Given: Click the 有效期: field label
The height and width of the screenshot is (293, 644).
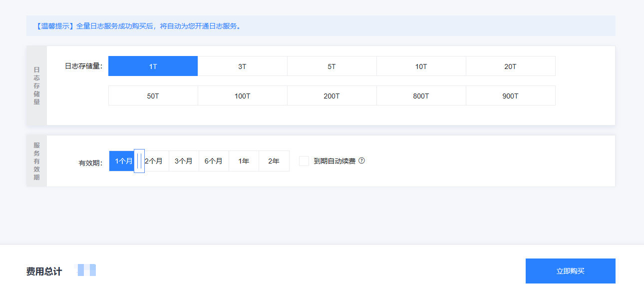Looking at the screenshot, I should pos(91,163).
